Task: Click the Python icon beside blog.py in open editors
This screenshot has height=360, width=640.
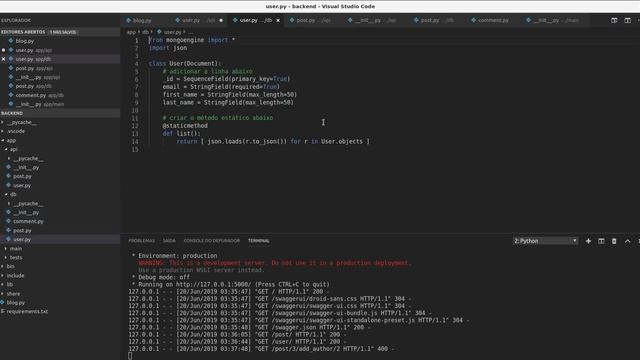Action: click(x=11, y=41)
